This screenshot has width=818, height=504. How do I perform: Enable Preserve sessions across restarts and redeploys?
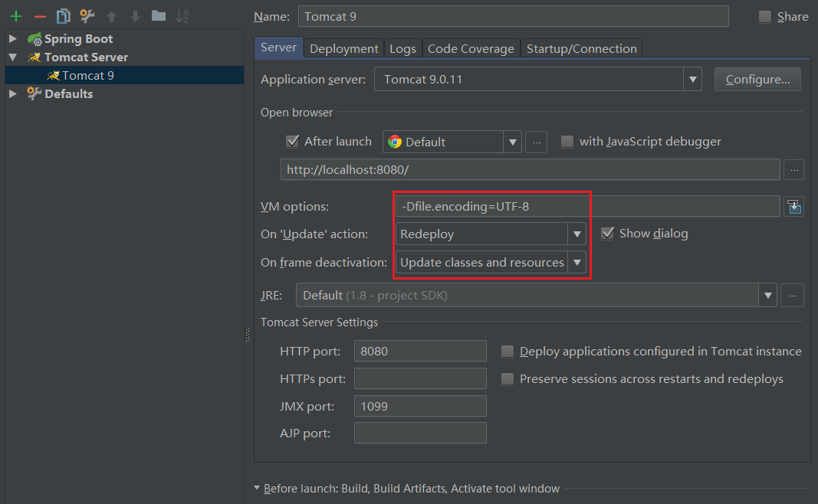(507, 379)
